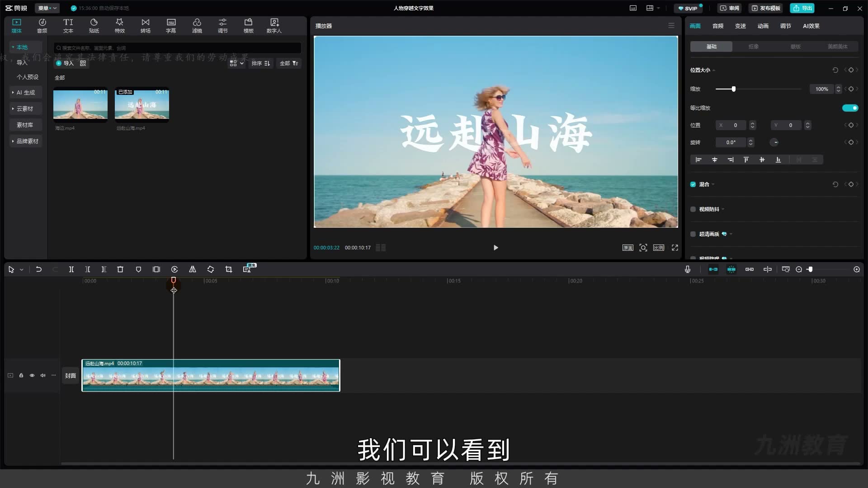This screenshot has width=868, height=488.
Task: Click the freeze frame icon in timeline toolbar
Action: click(x=156, y=269)
